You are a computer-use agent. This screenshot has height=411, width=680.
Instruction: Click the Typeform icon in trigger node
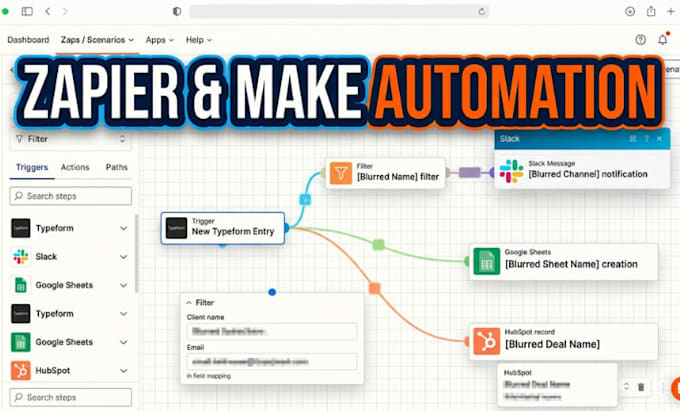(x=177, y=228)
